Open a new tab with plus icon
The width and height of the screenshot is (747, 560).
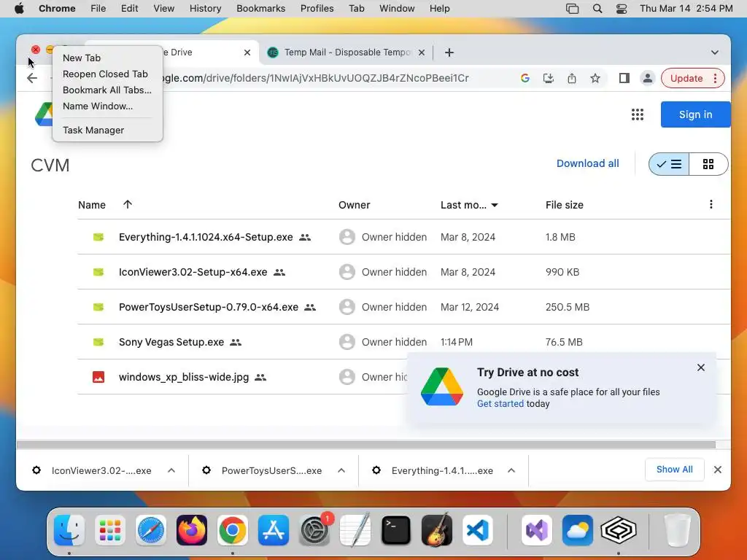click(x=449, y=52)
